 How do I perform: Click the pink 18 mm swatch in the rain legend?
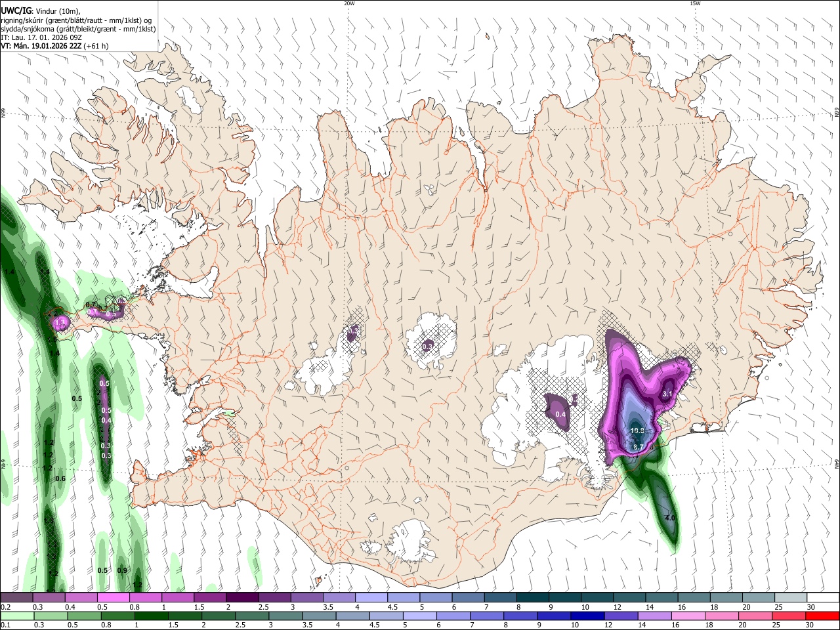[x=721, y=616]
